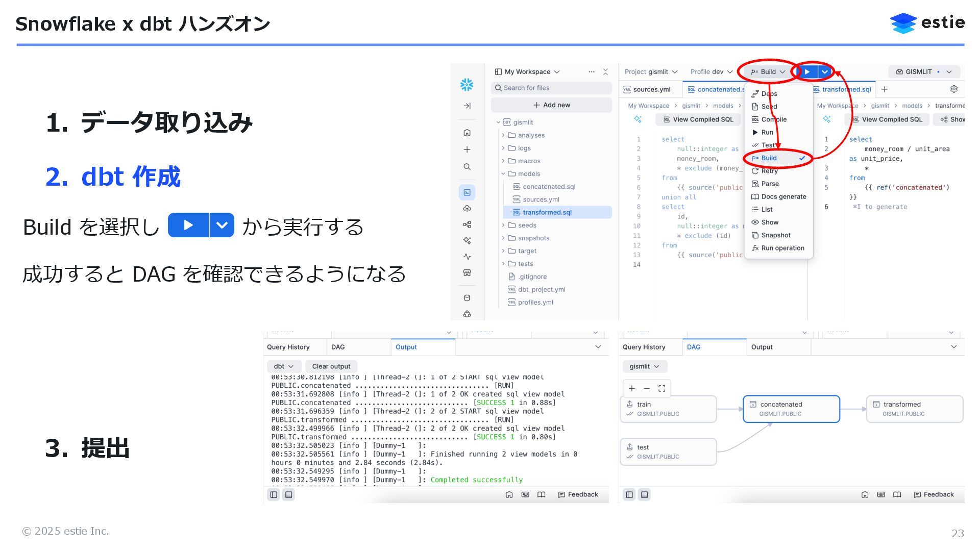Click the blue run play button
Screen dimensions: 980x551
(807, 72)
